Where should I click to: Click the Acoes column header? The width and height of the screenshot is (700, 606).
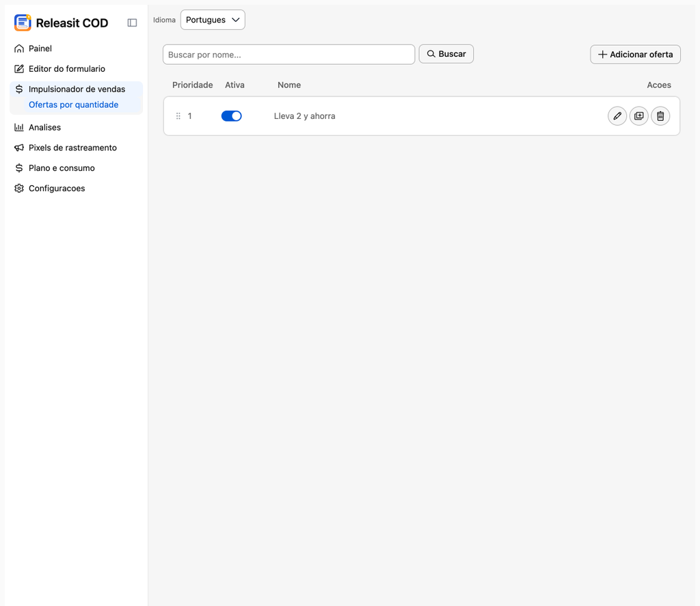659,85
